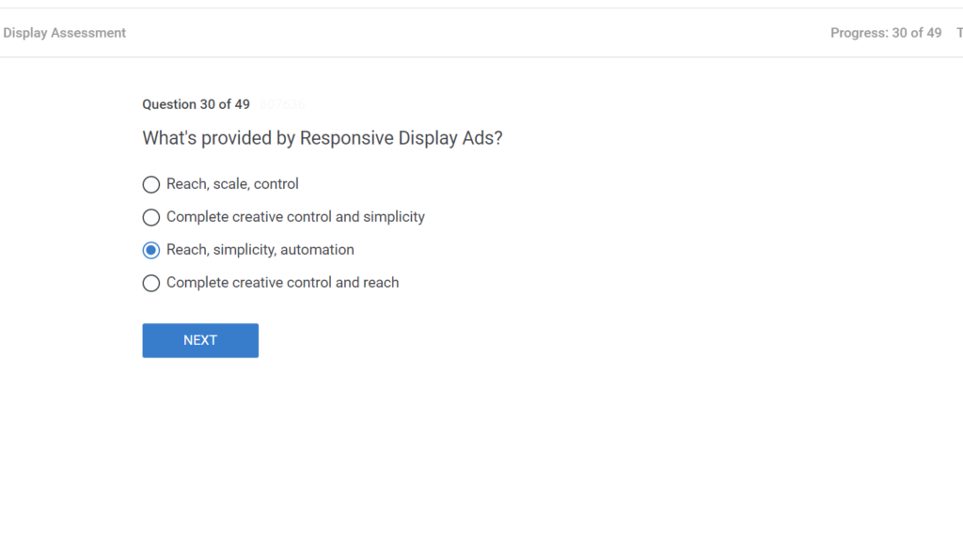Pick 'Complete creative control and reach' option

(x=151, y=283)
